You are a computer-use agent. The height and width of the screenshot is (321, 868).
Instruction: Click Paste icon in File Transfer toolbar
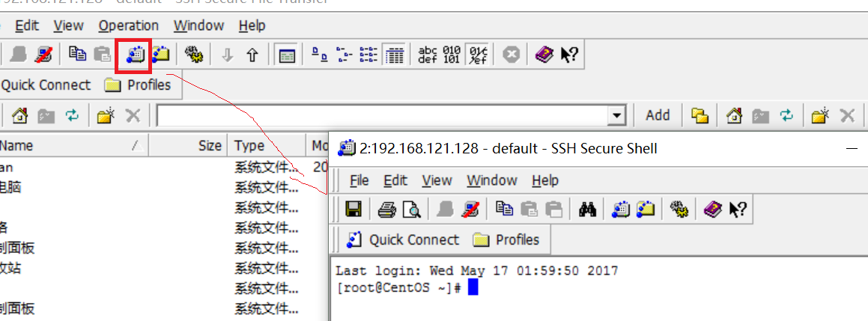point(103,54)
